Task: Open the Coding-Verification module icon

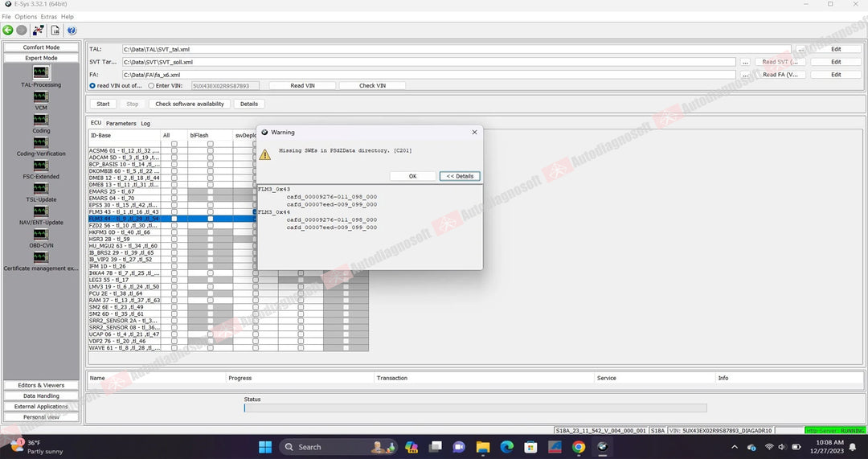Action: [41, 142]
